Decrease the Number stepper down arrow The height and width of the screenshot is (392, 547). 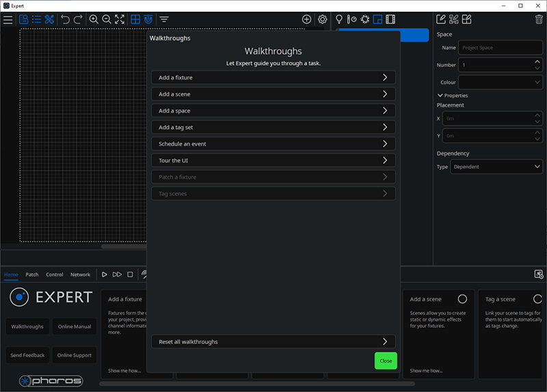[537, 68]
